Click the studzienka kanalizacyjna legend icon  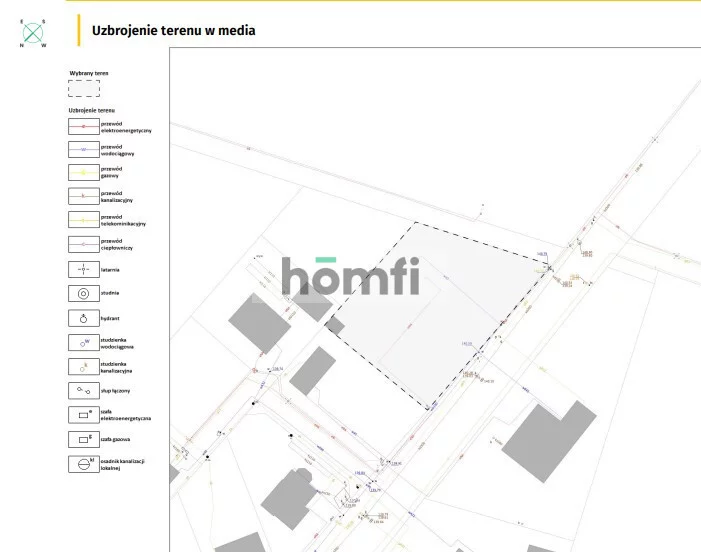click(x=83, y=367)
